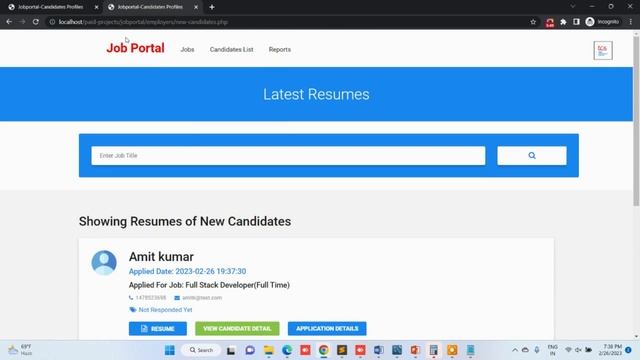
Task: Click the candidate email address
Action: coord(202,298)
